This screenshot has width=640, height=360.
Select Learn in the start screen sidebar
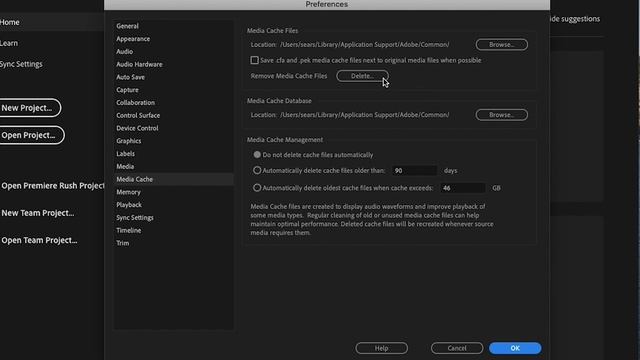click(x=9, y=43)
